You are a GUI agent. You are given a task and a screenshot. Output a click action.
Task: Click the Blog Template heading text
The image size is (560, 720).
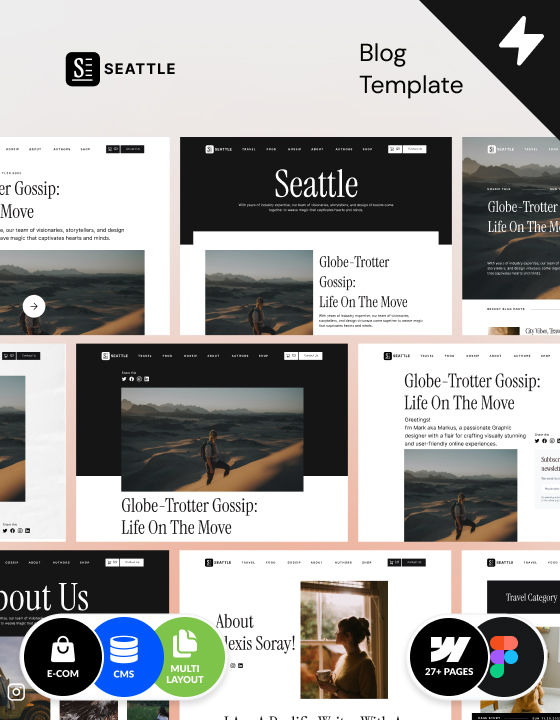coord(411,69)
